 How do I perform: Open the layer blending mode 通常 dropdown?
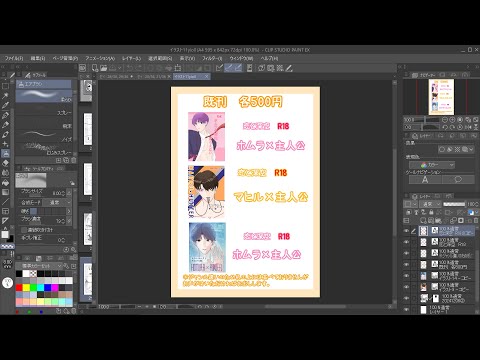pos(430,204)
